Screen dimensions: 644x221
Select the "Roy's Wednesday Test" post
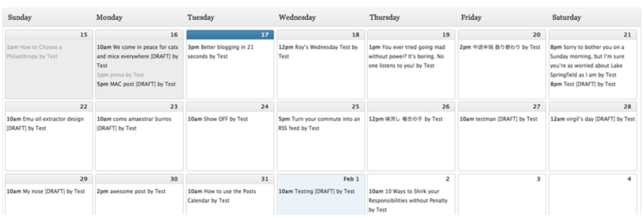tap(318, 52)
